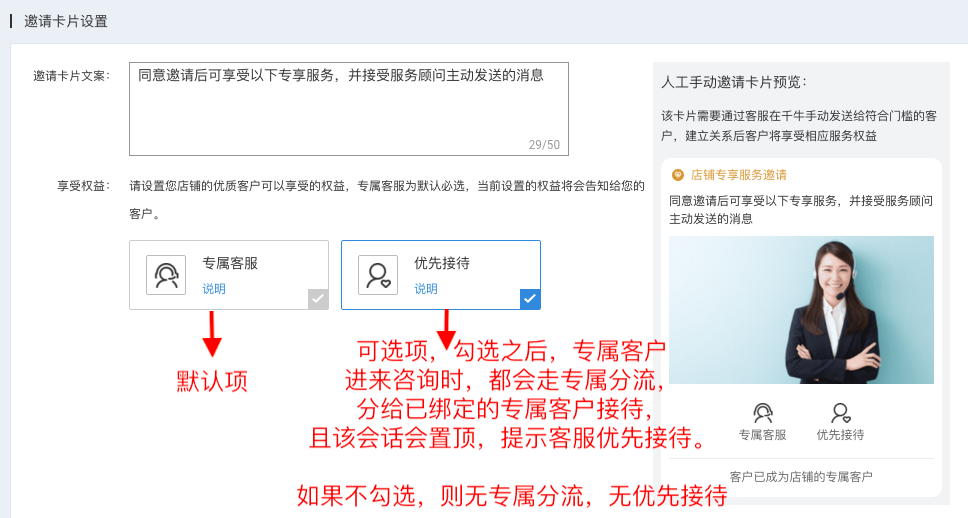Click the 优先接待 person-heart icon in benefits
The width and height of the screenshot is (968, 518).
(x=378, y=275)
